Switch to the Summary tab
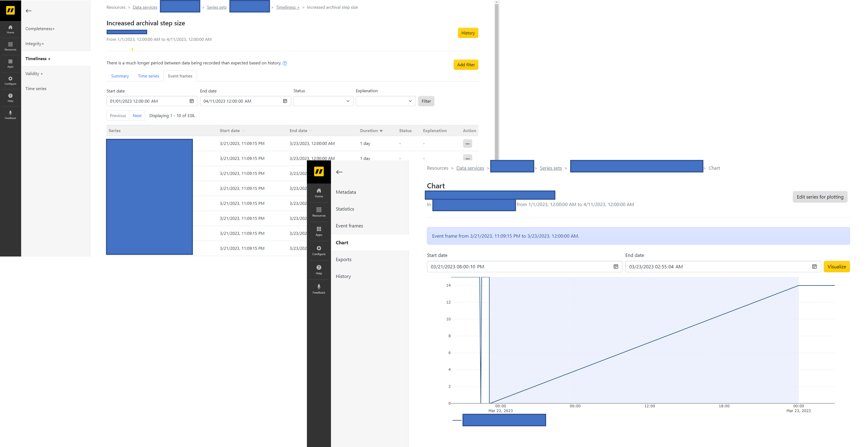This screenshot has width=868, height=447. [x=120, y=76]
